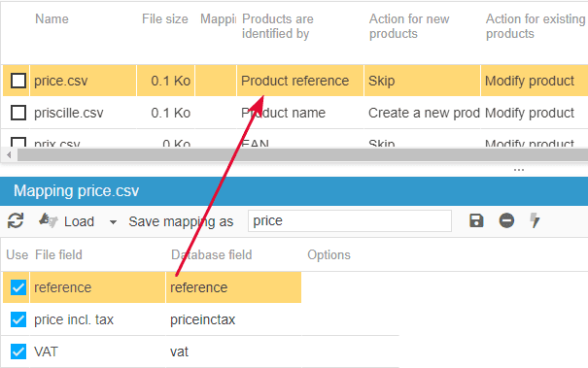Click the horizontal scrollbar left arrow
The height and width of the screenshot is (368, 588).
9,154
